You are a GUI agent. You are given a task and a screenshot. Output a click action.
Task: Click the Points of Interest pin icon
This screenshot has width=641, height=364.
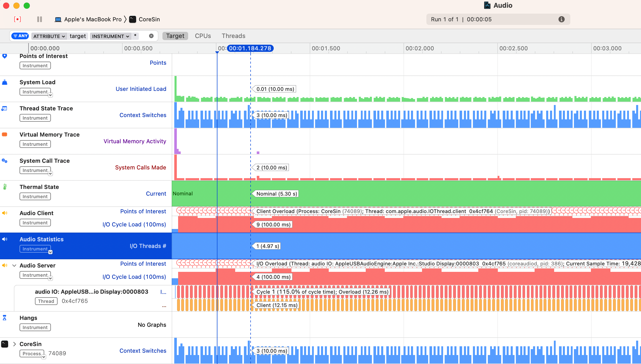point(5,56)
